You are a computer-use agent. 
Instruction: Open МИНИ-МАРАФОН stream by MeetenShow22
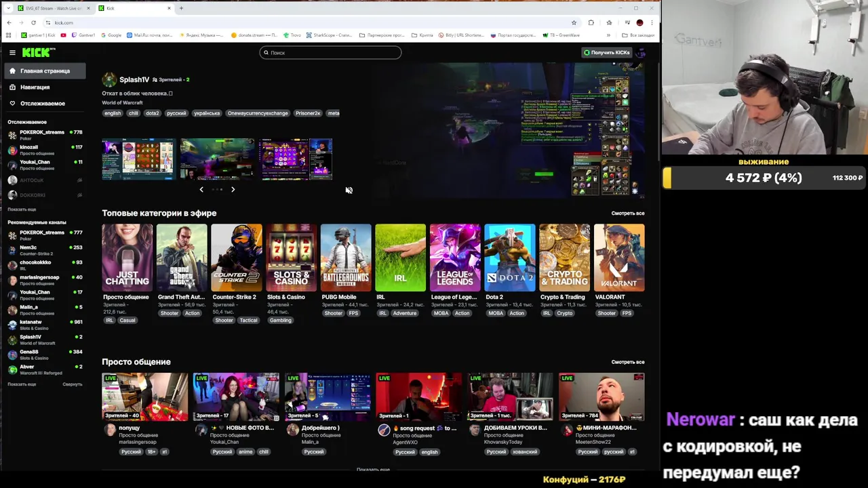click(601, 396)
